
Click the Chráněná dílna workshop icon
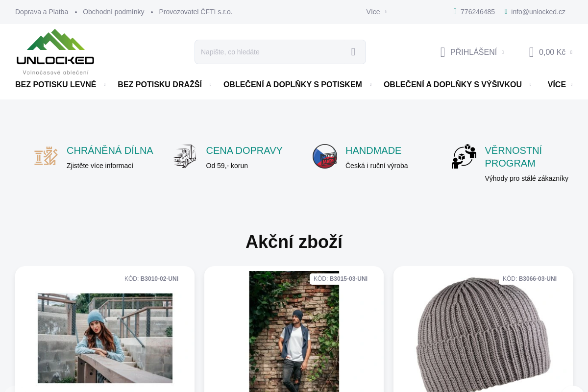[x=46, y=156]
